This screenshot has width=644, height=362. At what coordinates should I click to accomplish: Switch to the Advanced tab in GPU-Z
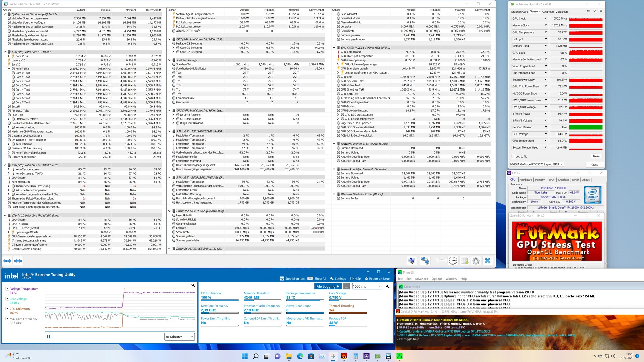[x=548, y=12]
